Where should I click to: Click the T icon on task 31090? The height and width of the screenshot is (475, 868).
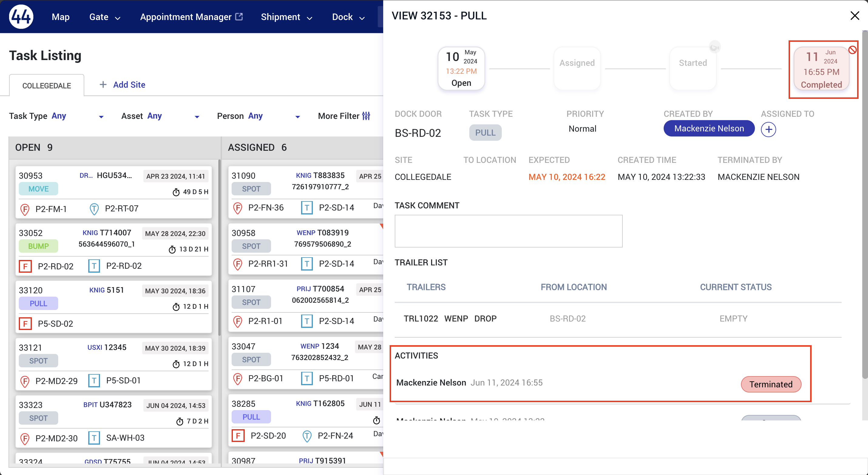coord(307,208)
